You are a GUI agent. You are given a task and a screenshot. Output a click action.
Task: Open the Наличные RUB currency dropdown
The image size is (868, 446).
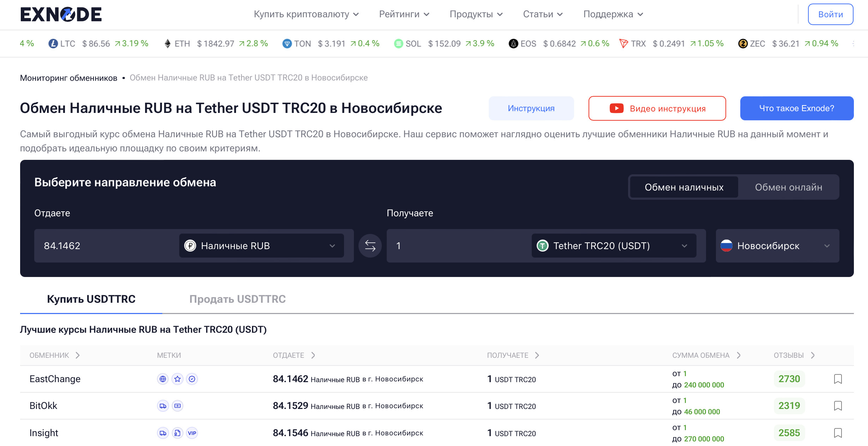click(261, 246)
